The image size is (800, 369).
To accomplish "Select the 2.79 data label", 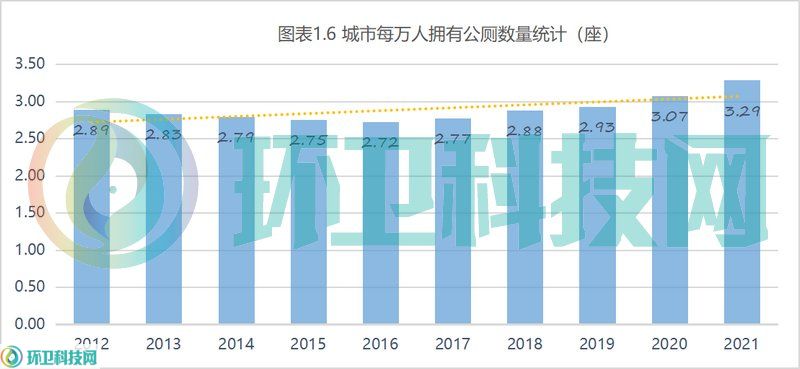I will 236,137.
